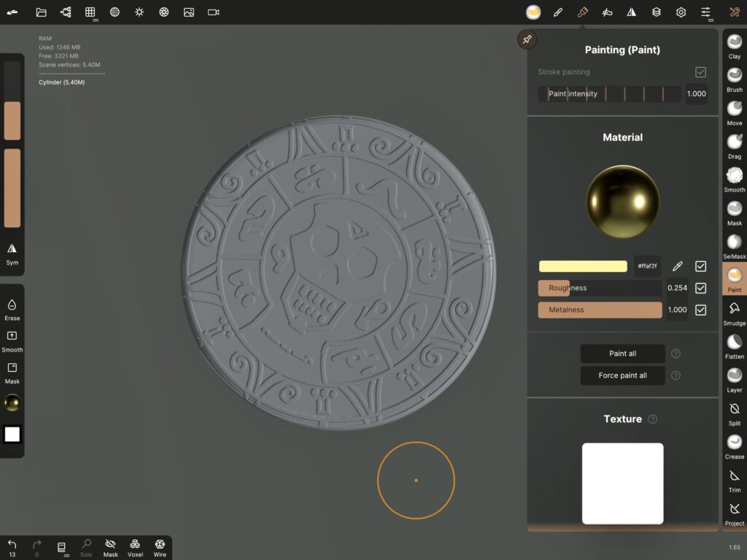Toggle Voxel remesh at the bottom

tap(135, 547)
